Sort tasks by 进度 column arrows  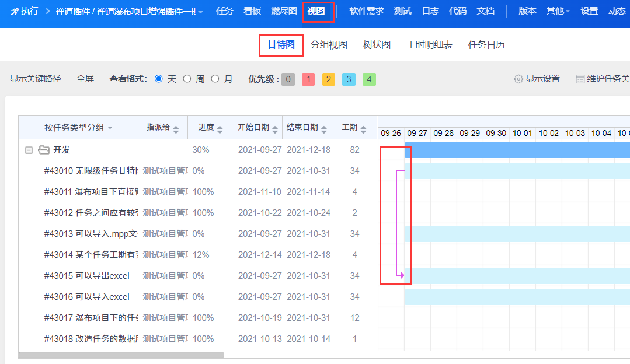(220, 128)
